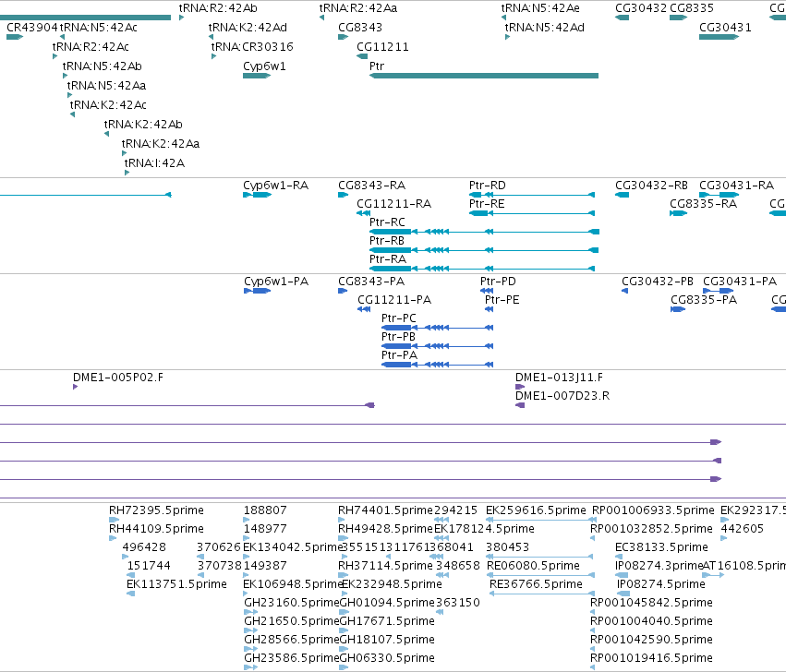
Task: Click the RE36766.5prime EST label
Action: [x=536, y=585]
